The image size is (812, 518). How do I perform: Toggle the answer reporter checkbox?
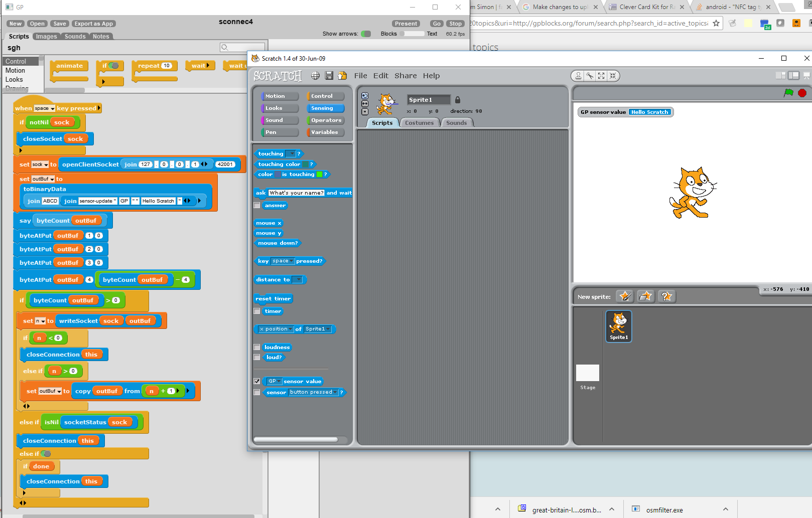(257, 205)
